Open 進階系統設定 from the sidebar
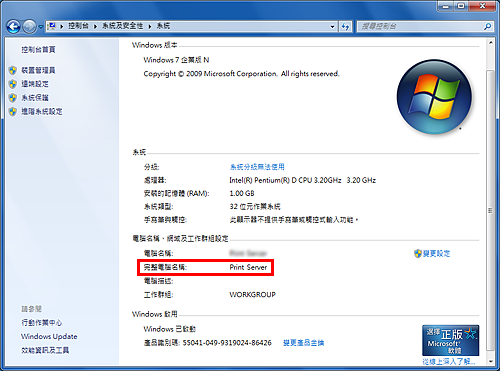This screenshot has height=371, width=500. pos(42,111)
